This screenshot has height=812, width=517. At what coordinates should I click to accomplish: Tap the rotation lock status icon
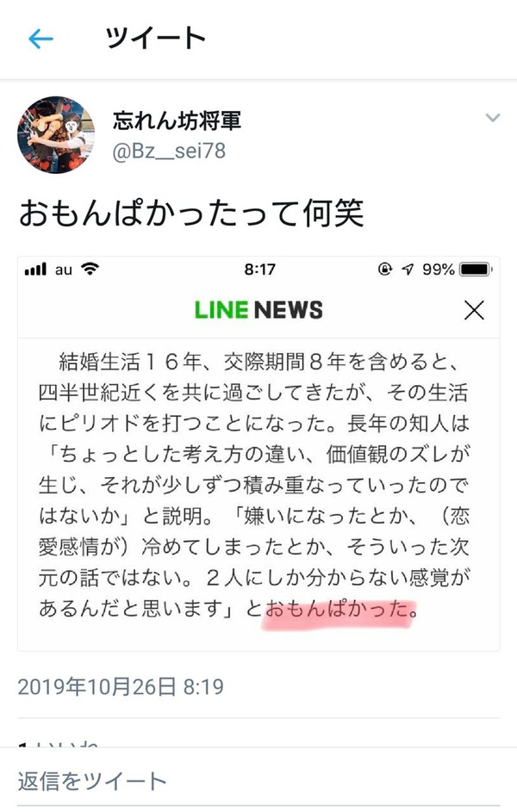coord(384,269)
